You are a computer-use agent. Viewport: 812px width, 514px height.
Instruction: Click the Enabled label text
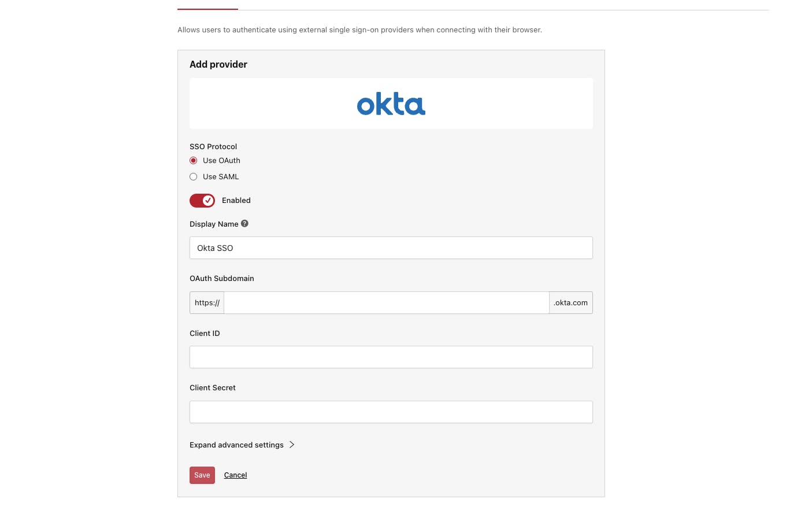[x=236, y=201]
